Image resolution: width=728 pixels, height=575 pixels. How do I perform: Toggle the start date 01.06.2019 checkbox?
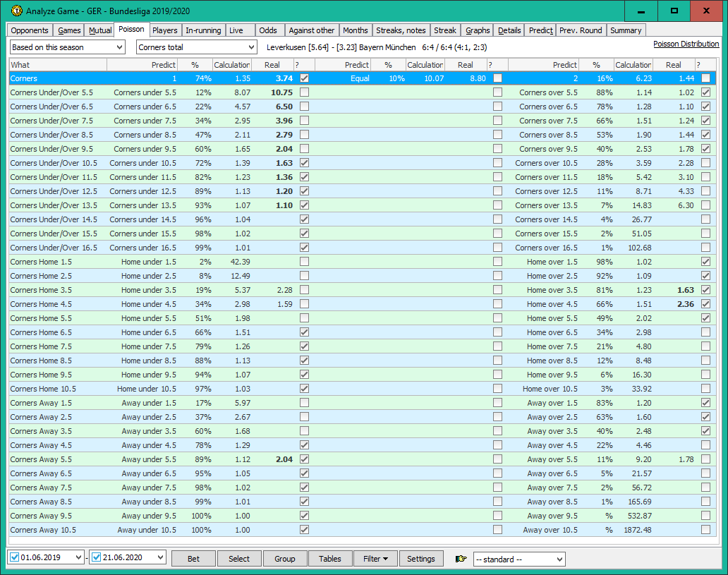tap(15, 558)
